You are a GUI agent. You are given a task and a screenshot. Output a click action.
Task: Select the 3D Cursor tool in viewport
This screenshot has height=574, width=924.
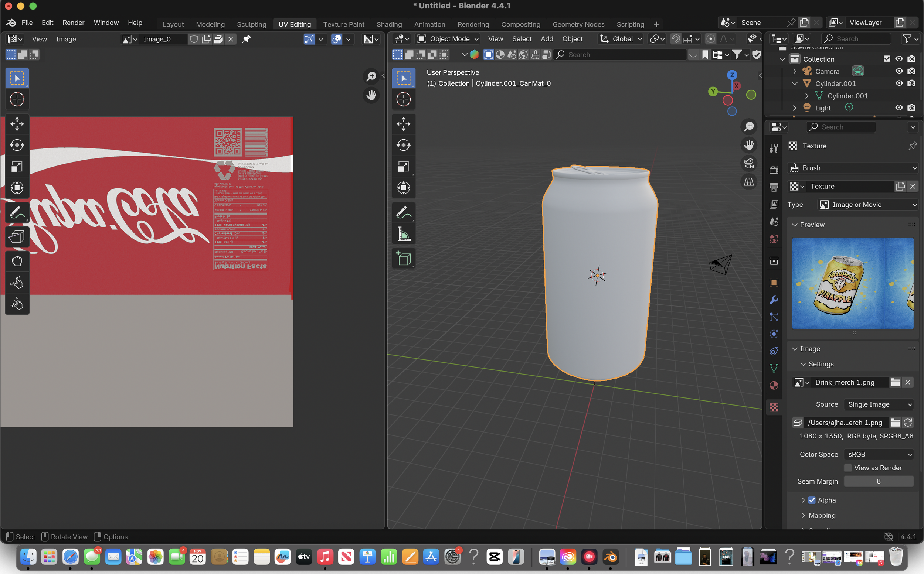pos(403,99)
